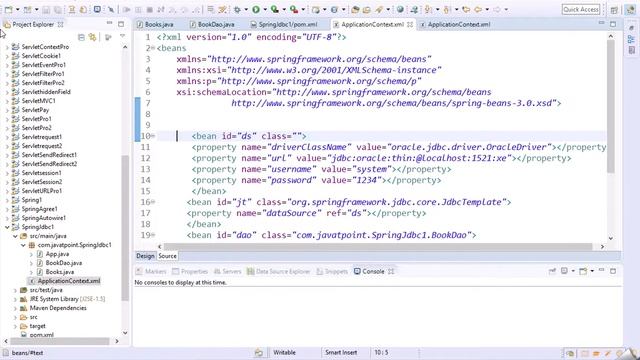Click the editor horizontal scrollbar
The width and height of the screenshot is (640, 360).
pos(378,247)
